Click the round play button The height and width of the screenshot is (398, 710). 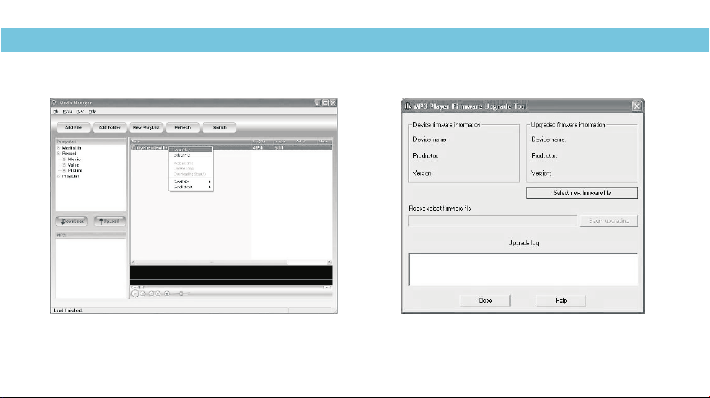(135, 293)
